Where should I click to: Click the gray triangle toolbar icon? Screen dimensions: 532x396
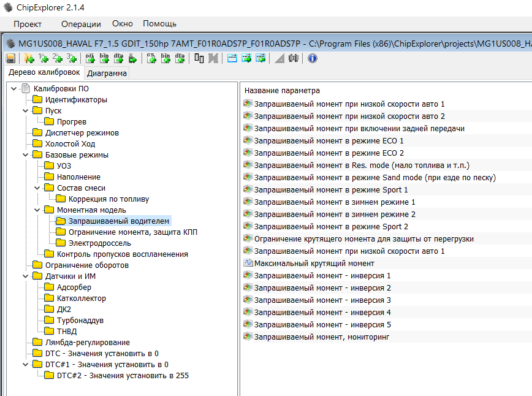(x=279, y=58)
